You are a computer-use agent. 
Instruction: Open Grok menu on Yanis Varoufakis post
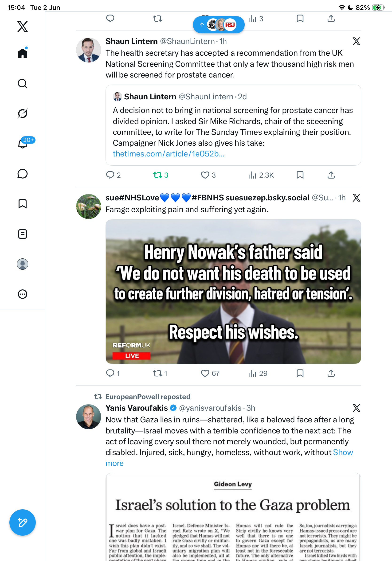[x=356, y=408]
